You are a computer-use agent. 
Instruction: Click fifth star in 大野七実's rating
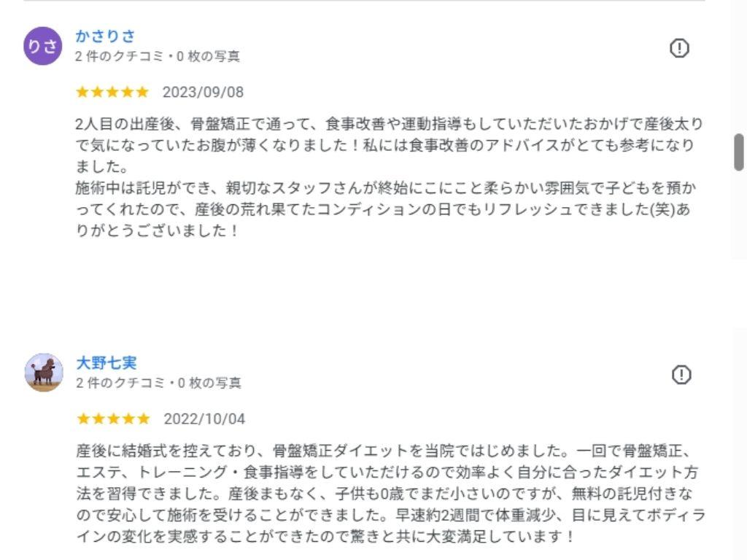[x=144, y=419]
